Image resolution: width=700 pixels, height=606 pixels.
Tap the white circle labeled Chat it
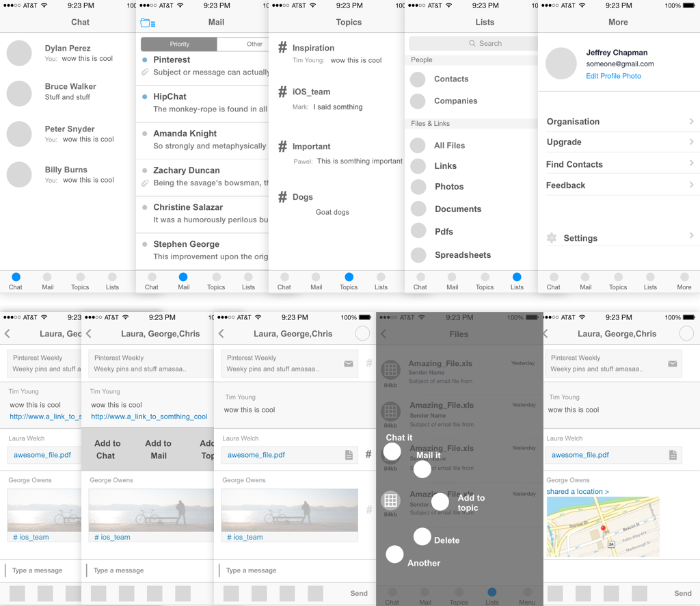coord(392,451)
